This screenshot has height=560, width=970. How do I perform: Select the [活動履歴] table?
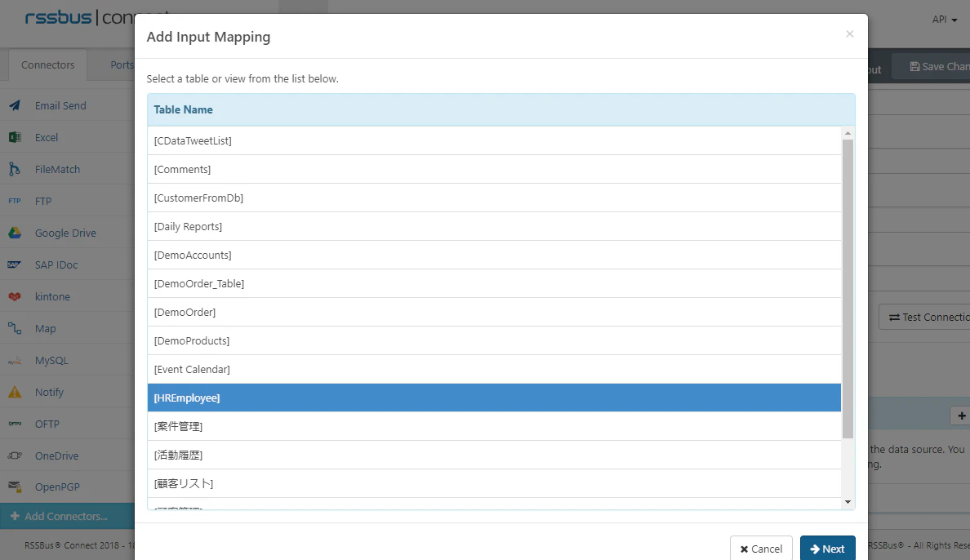pos(494,455)
